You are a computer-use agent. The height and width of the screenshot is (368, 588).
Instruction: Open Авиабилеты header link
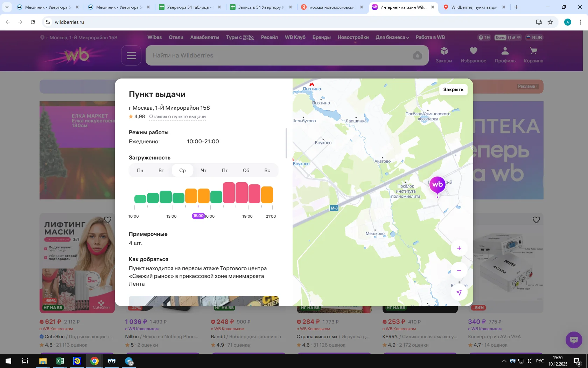205,37
